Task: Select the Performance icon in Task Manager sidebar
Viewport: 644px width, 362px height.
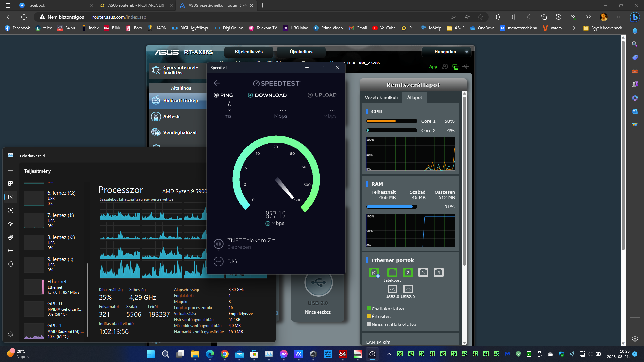Action: [x=11, y=197]
